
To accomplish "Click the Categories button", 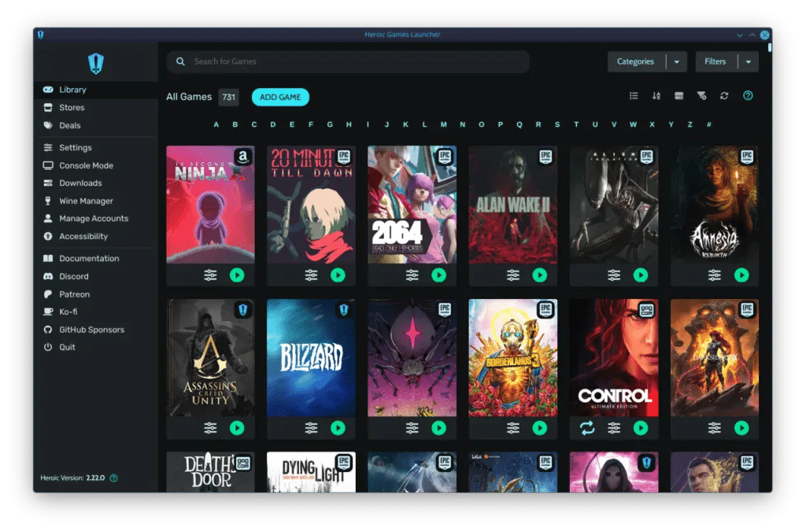I will coord(636,61).
